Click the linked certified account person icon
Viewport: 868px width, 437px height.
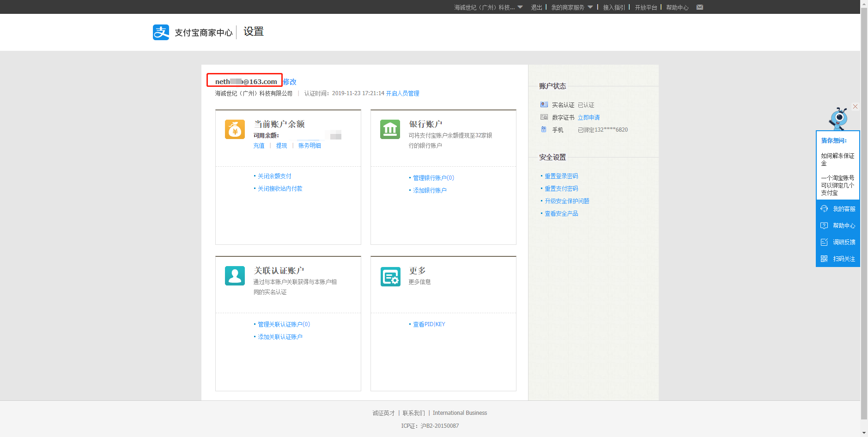pyautogui.click(x=235, y=276)
